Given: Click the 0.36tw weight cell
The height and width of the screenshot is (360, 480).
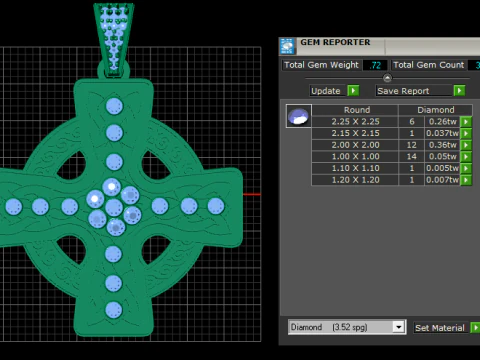Looking at the screenshot, I should pos(442,145).
